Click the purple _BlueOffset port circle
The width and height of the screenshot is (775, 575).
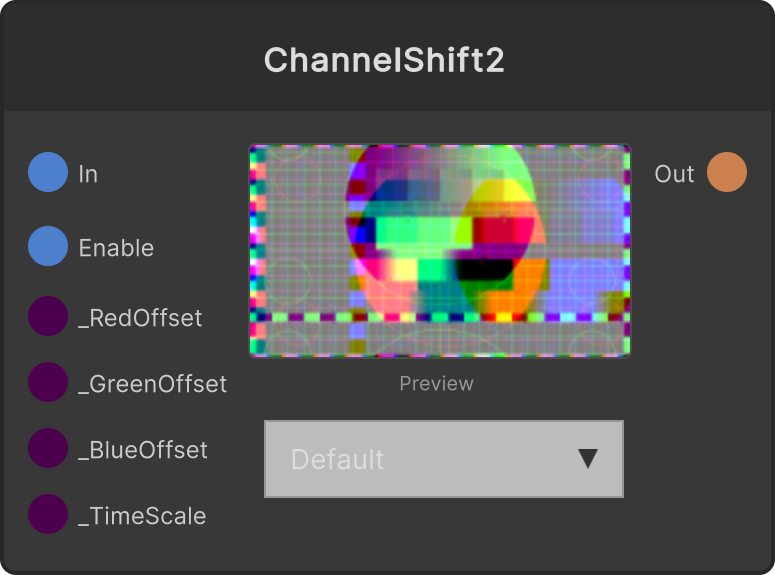48,448
